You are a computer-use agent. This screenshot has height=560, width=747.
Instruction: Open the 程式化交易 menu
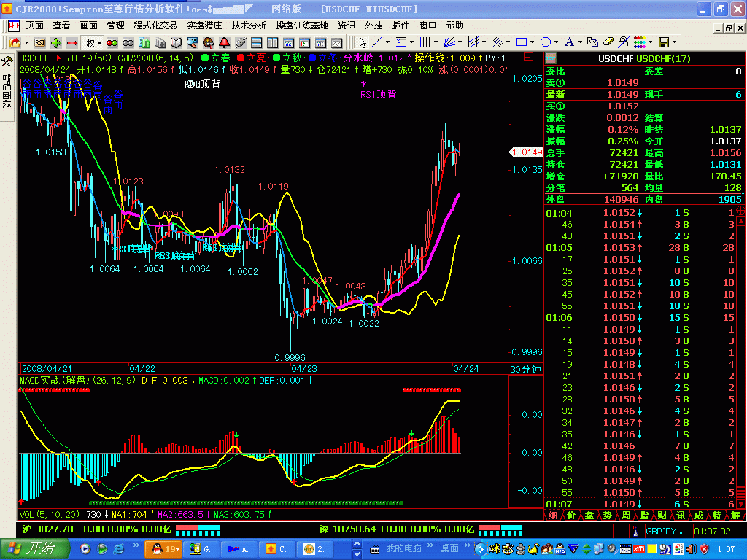[155, 25]
